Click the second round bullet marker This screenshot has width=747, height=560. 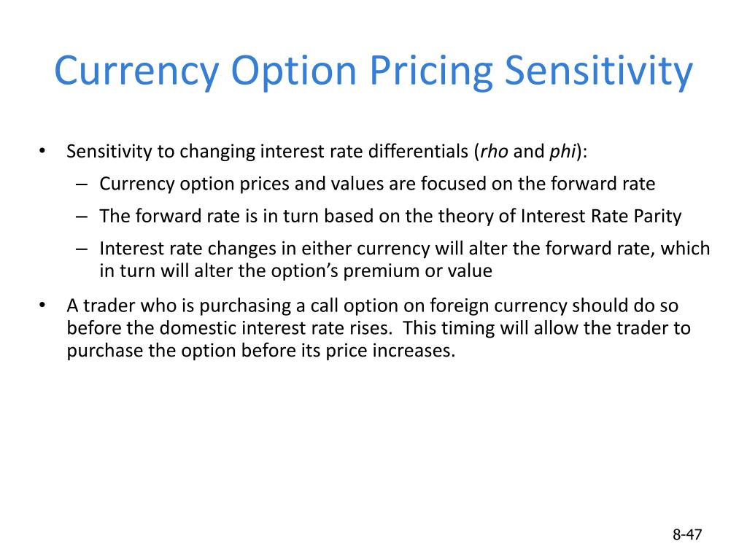click(x=42, y=306)
